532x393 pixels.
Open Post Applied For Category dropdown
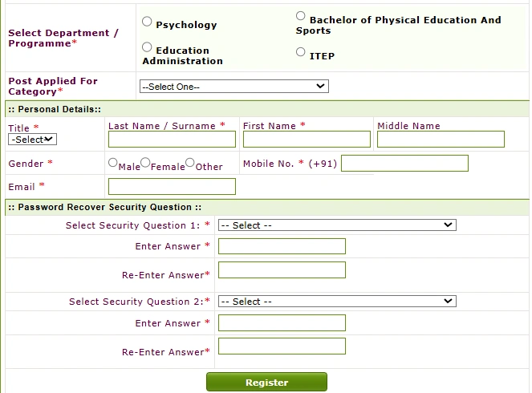point(234,87)
